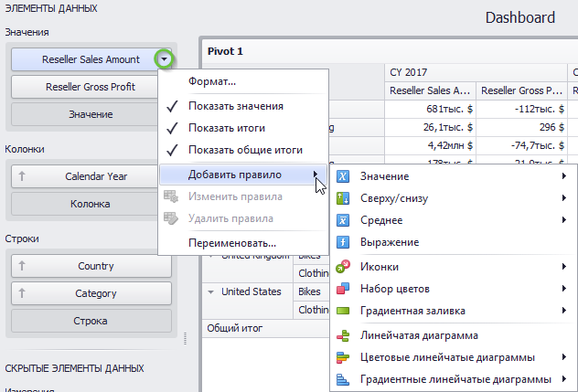Click the 4,42млн $ cell
The image size is (578, 392).
click(430, 145)
